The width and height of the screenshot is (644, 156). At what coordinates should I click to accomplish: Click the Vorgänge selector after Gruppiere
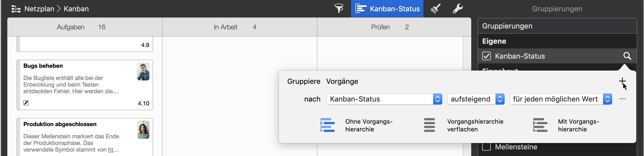(x=342, y=81)
